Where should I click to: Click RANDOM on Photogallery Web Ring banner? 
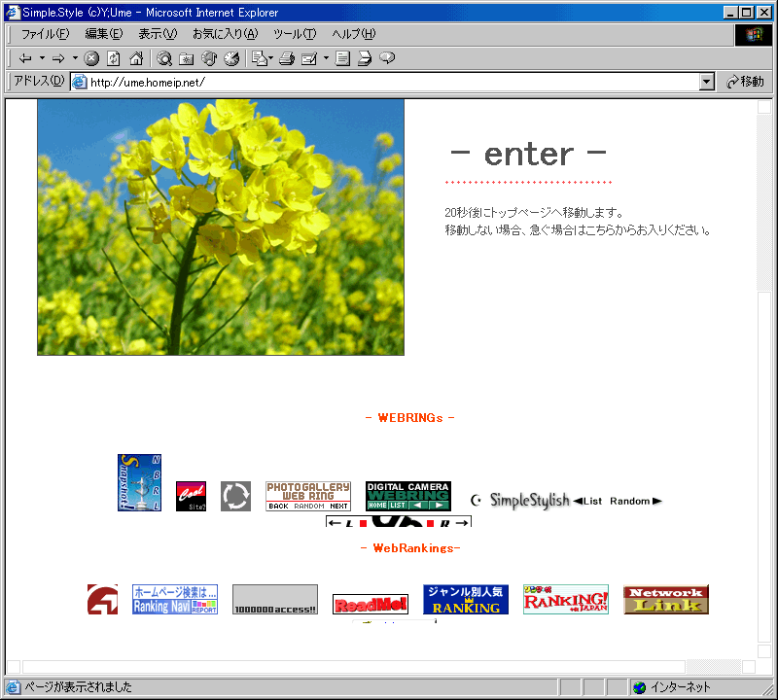[309, 506]
